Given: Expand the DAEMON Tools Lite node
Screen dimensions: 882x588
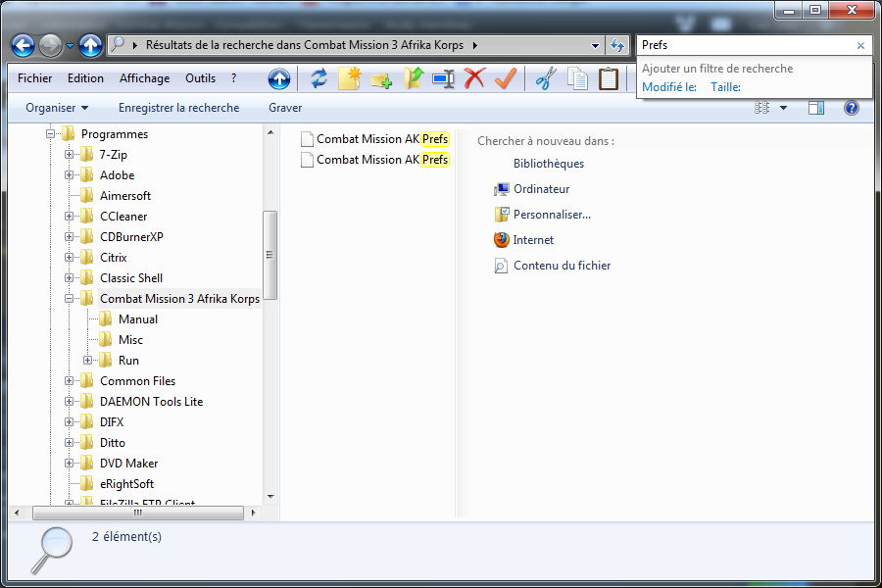Looking at the screenshot, I should 69,401.
